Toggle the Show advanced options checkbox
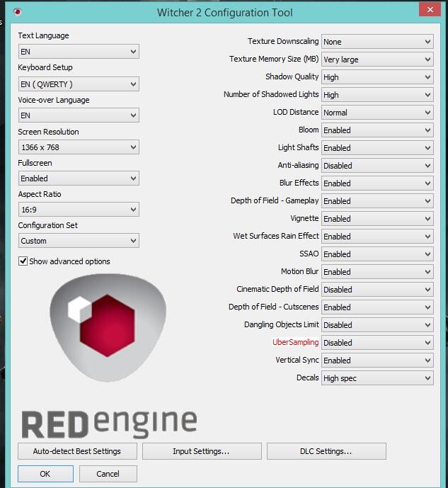 tap(23, 261)
